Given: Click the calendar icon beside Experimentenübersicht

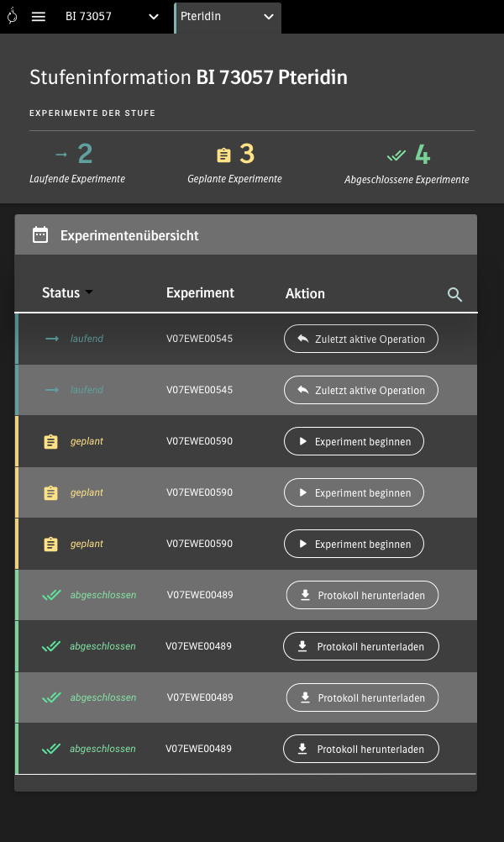Looking at the screenshot, I should tap(40, 235).
